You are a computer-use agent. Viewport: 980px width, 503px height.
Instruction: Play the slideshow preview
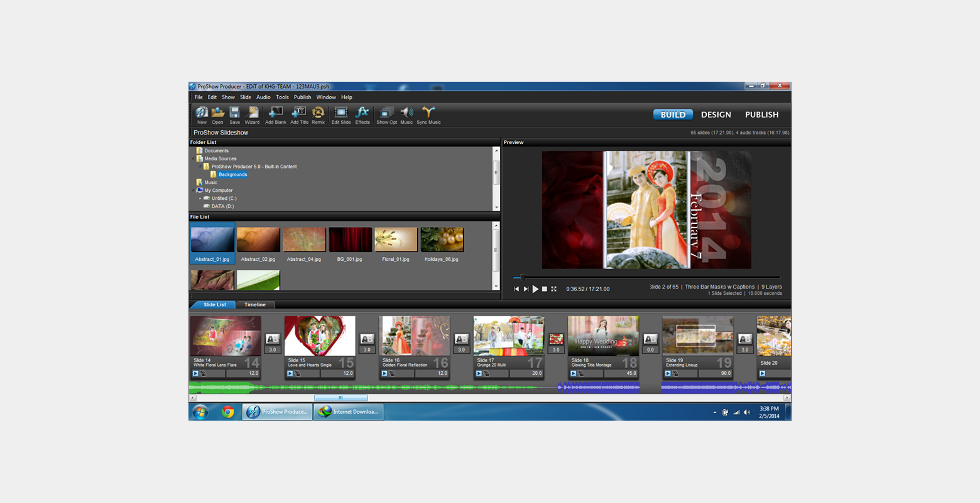click(535, 289)
